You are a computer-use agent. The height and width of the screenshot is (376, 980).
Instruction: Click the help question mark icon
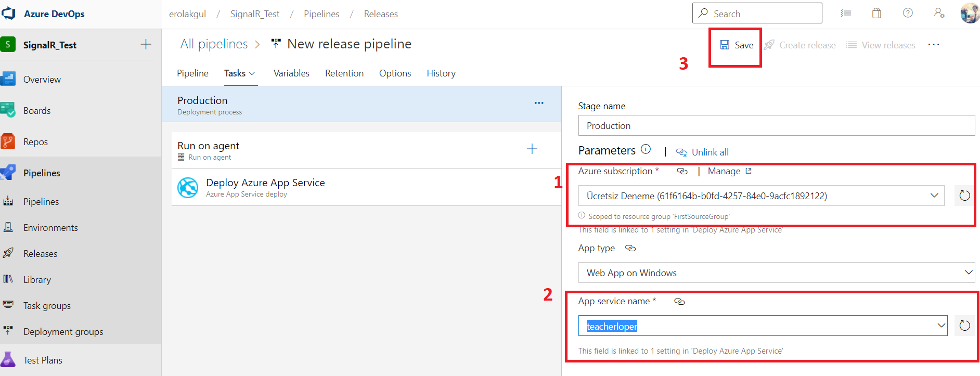point(908,14)
